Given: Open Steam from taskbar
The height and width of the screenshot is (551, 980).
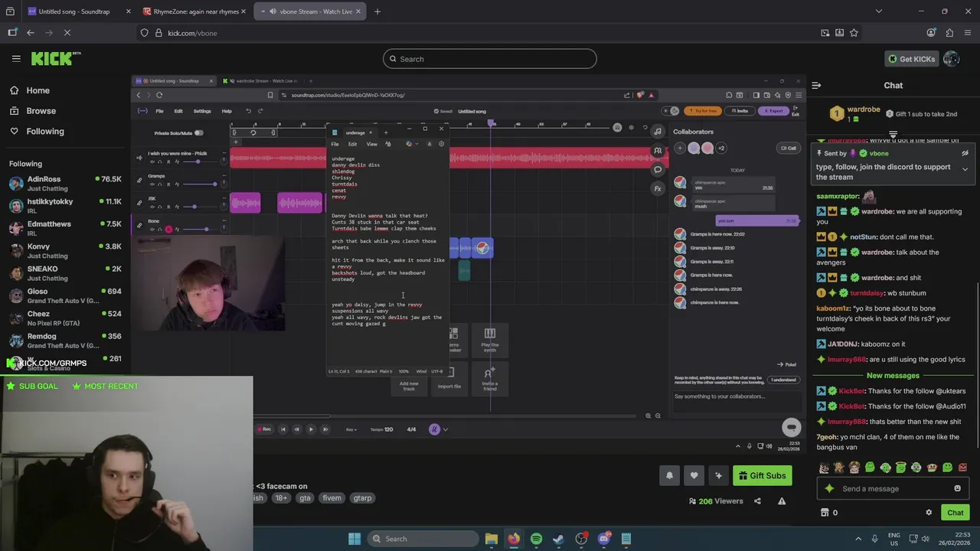Looking at the screenshot, I should tap(558, 539).
